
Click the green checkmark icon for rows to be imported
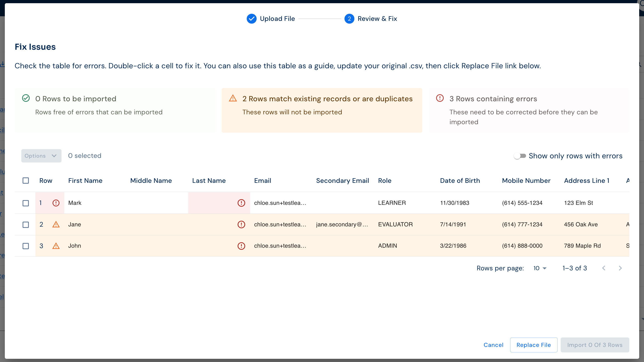26,98
